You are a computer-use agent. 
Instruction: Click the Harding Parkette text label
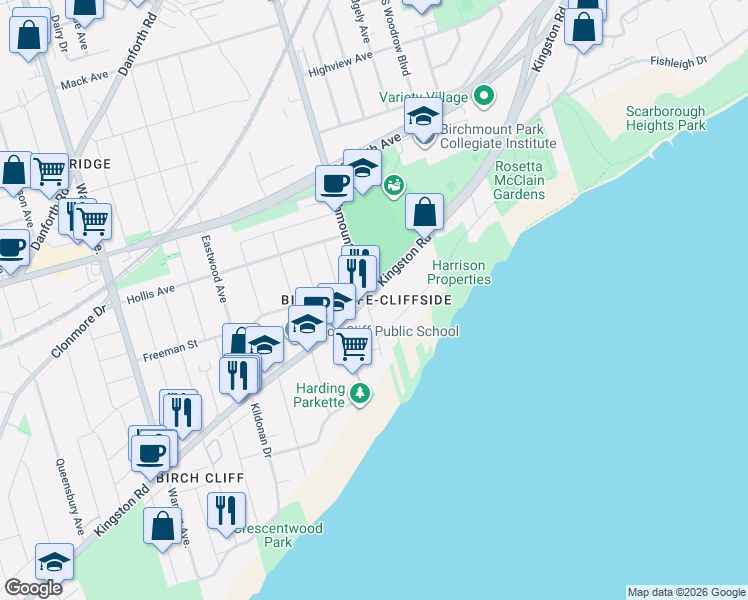point(319,395)
